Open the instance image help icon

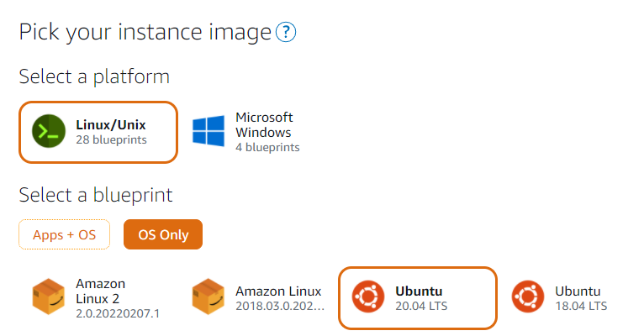click(286, 32)
